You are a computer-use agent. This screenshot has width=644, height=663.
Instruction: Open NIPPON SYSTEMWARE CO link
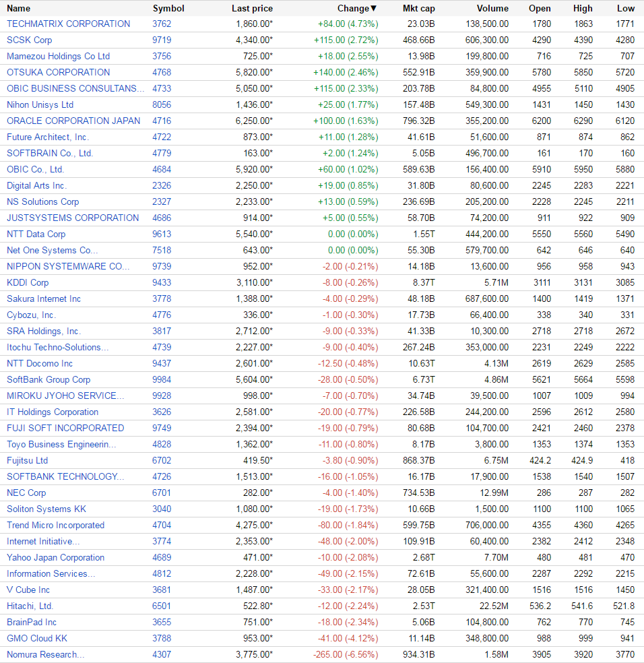tap(68, 266)
